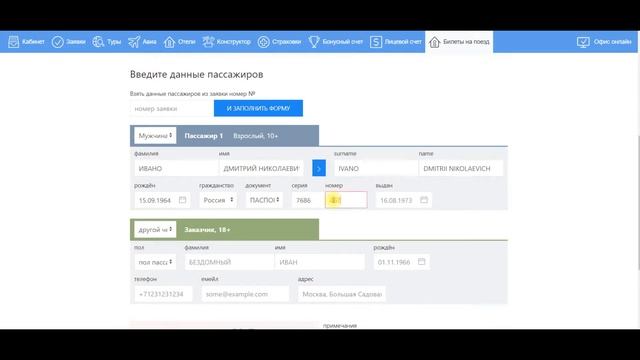Click И ЗАПОЛНИТЬ ФОРМУ button
This screenshot has width=640, height=360.
[258, 108]
